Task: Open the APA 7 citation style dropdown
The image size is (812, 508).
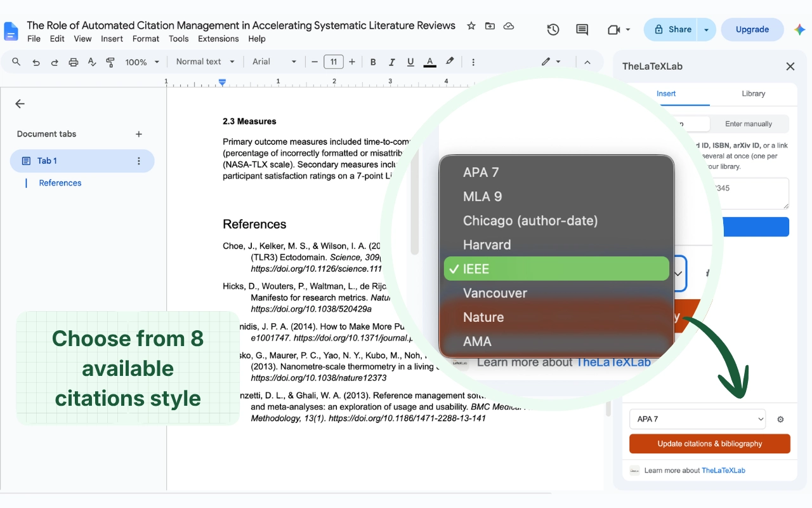Action: point(698,419)
